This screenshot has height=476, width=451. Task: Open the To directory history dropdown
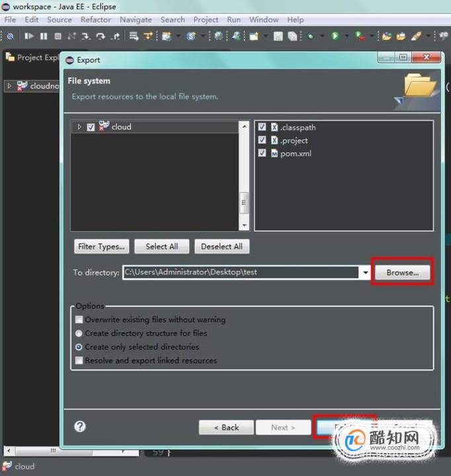click(x=365, y=272)
